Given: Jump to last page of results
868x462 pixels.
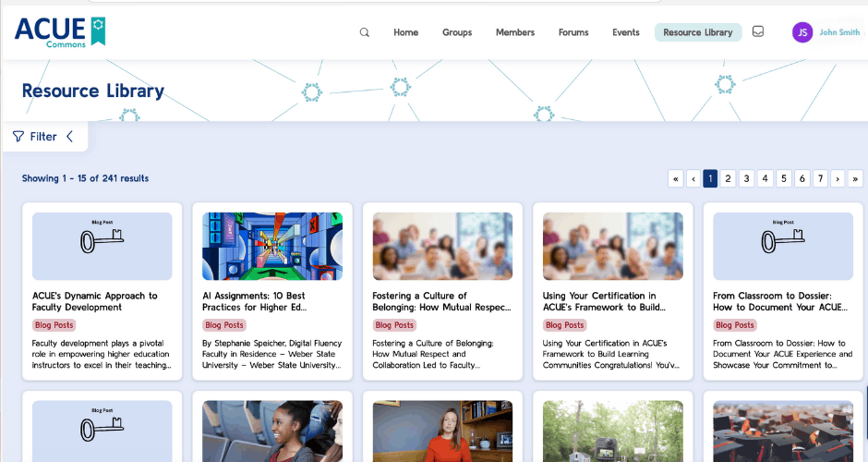Looking at the screenshot, I should 855,178.
